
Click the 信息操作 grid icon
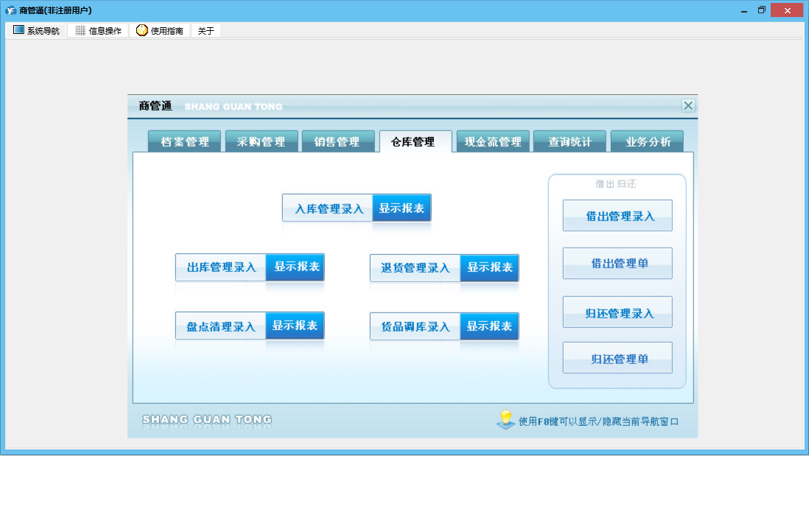pos(80,30)
